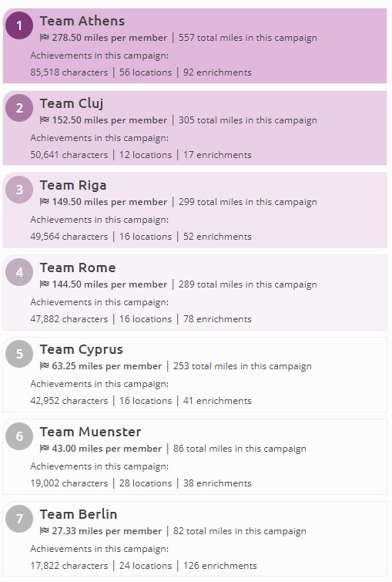Open the Team Rome heading
The height and width of the screenshot is (582, 392).
coord(78,267)
